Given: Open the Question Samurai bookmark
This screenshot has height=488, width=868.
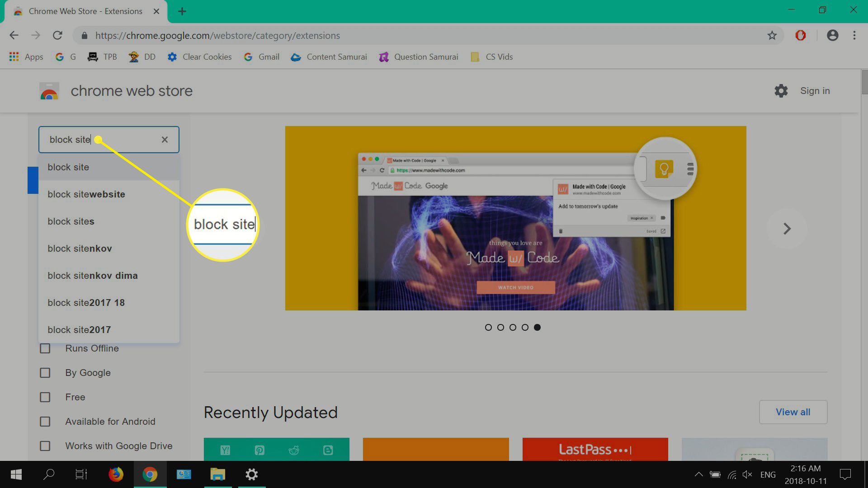Looking at the screenshot, I should (419, 57).
